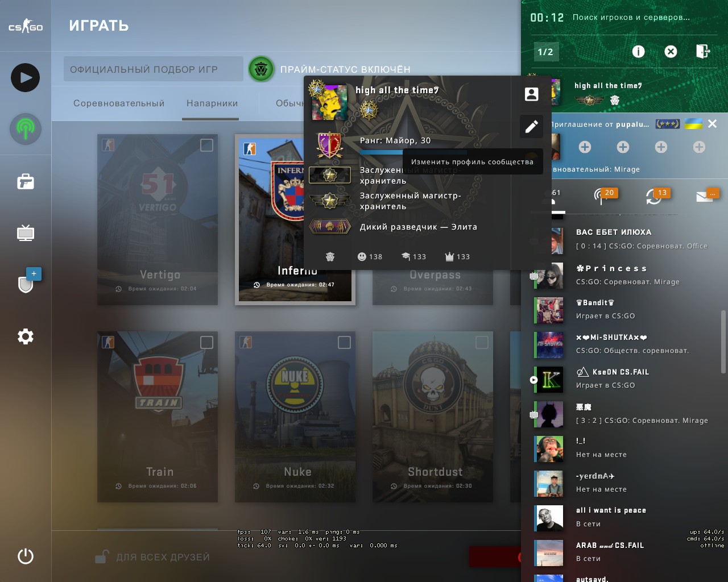Click friend Bandit in friends list
Viewport: 728px width, 582px height.
[x=624, y=309]
